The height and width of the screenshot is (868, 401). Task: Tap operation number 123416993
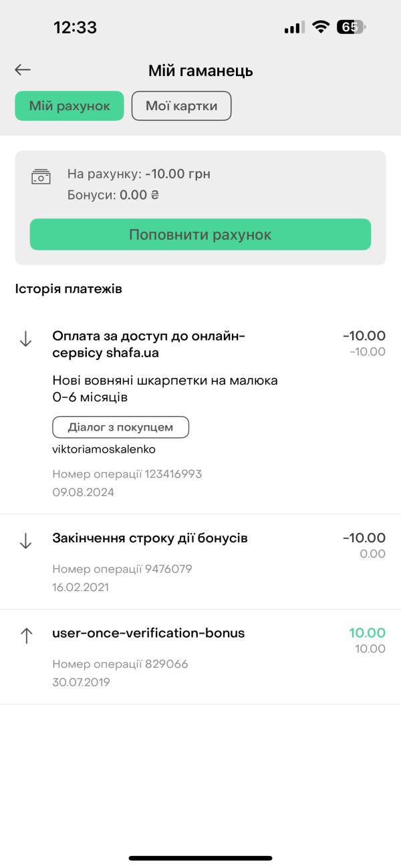tap(127, 474)
